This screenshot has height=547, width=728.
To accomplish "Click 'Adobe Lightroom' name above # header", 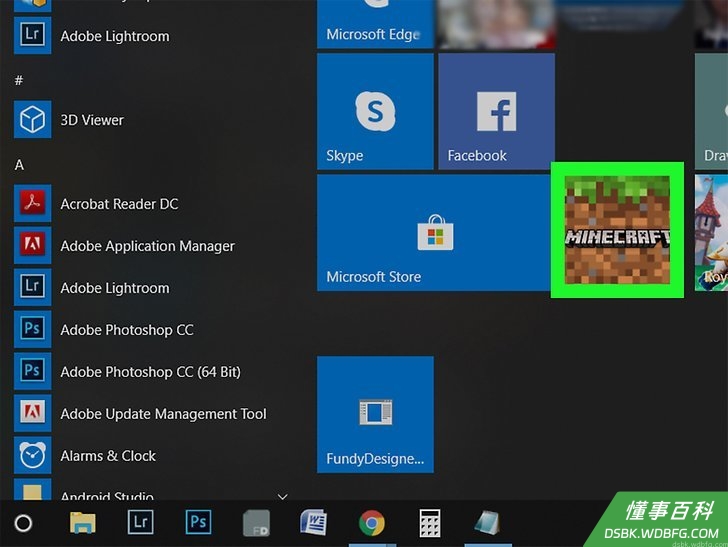I will [115, 36].
